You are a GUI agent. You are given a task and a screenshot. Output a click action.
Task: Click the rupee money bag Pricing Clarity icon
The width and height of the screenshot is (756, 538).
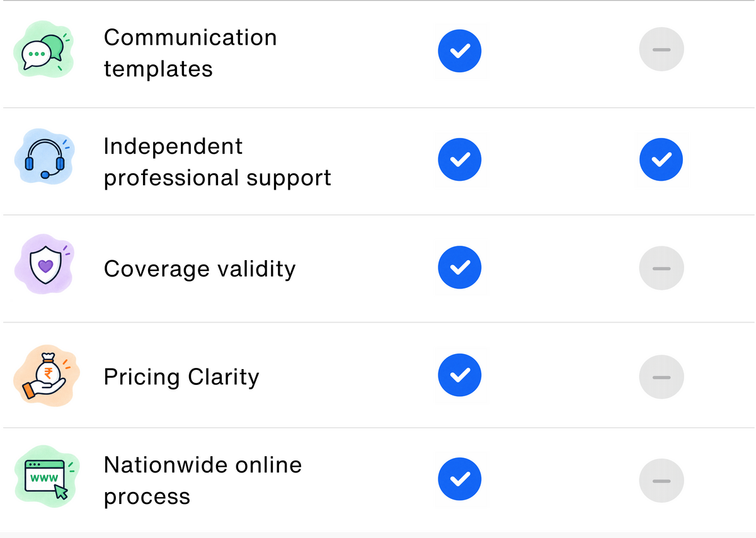tap(44, 375)
